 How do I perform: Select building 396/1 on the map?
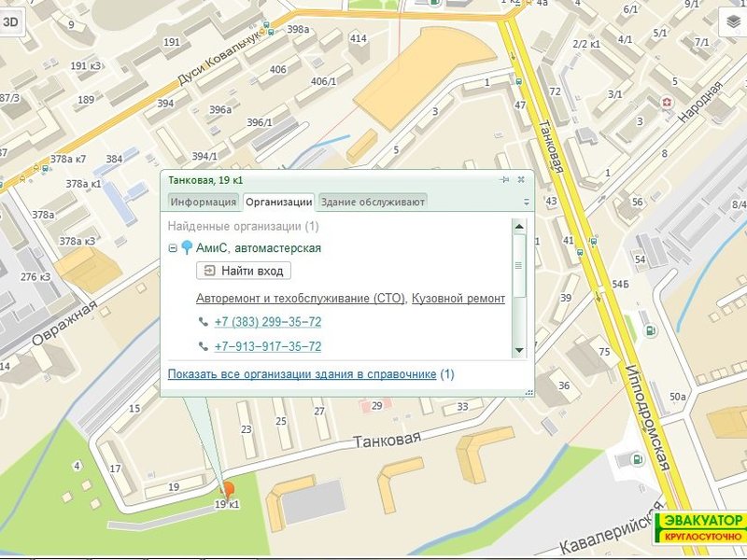[x=260, y=122]
